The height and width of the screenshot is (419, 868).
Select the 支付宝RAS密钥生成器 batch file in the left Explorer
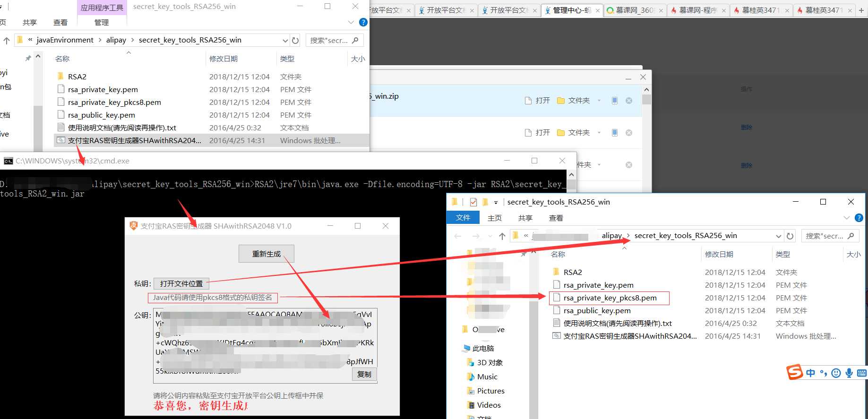pos(134,140)
